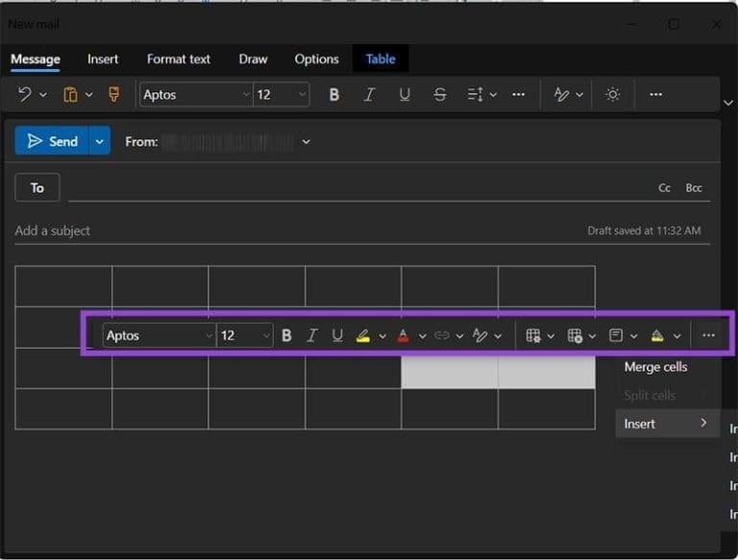This screenshot has height=560, width=738.
Task: Switch to the Format text tab
Action: [178, 60]
